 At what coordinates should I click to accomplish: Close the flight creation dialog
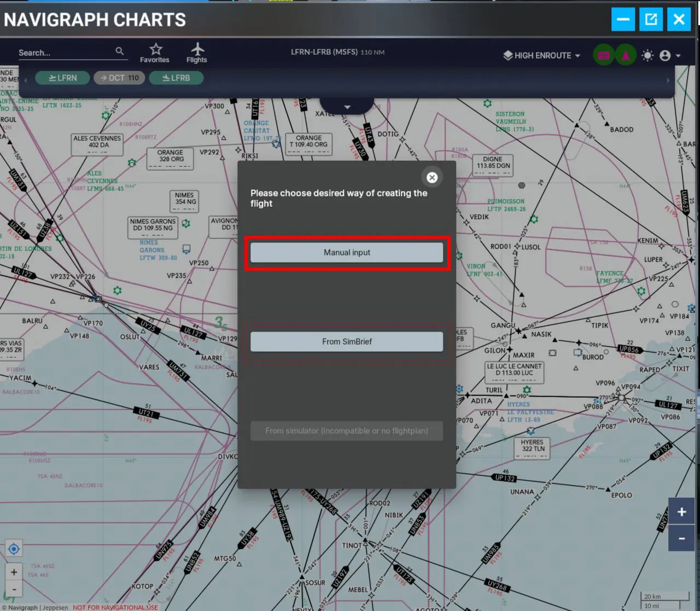(432, 177)
